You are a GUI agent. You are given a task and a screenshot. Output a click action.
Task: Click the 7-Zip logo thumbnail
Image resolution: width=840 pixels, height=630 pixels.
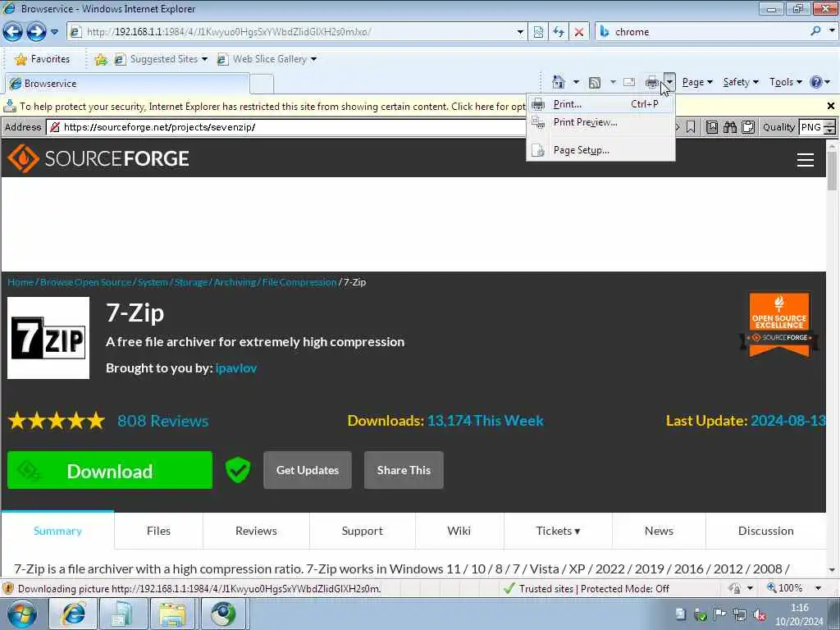coord(48,338)
